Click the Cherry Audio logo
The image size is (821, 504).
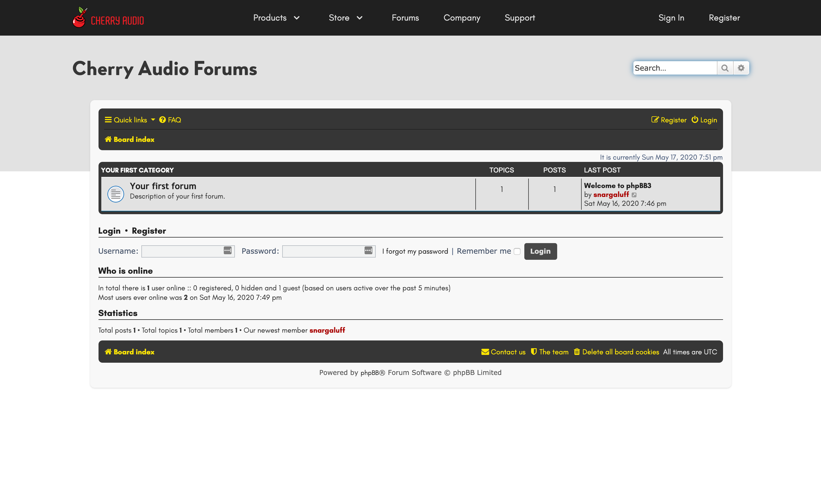(108, 17)
